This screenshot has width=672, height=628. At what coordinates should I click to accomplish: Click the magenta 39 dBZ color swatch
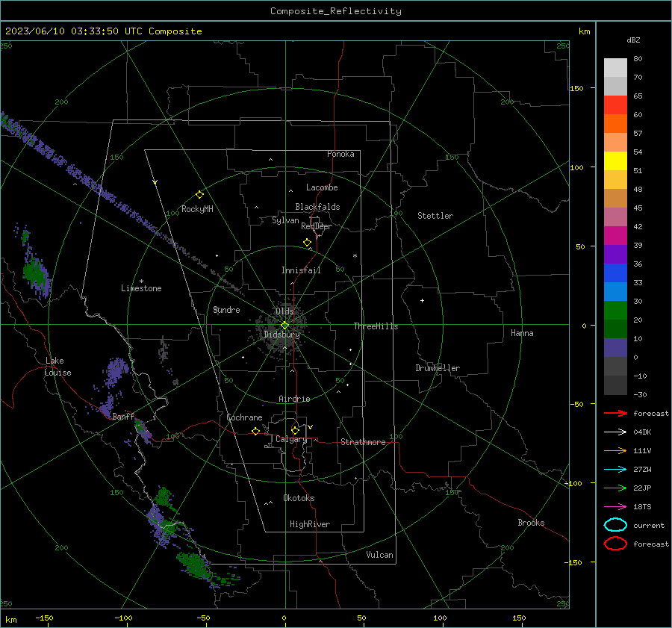(615, 236)
